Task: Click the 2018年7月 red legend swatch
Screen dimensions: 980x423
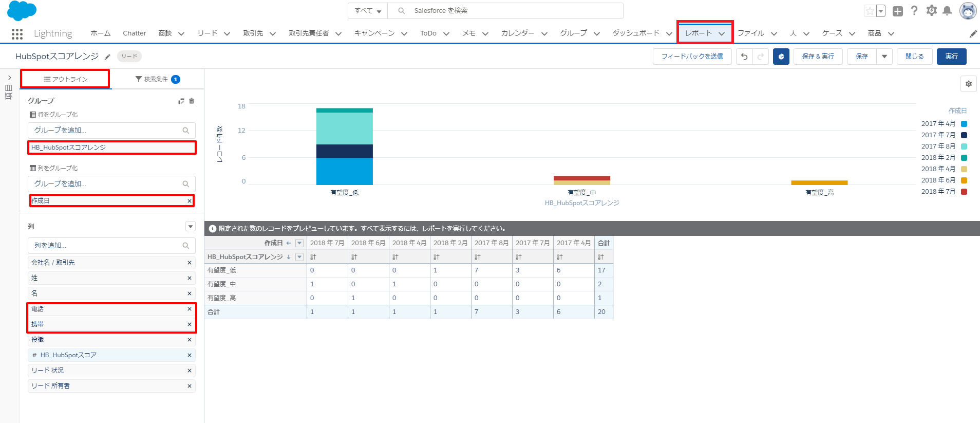Action: click(964, 192)
